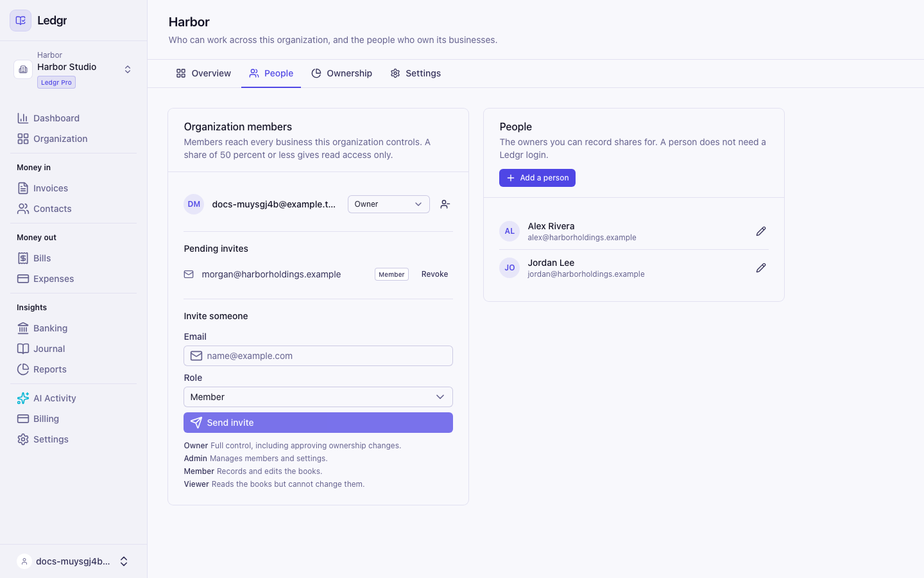The width and height of the screenshot is (924, 578).
Task: Open Dashboard from the sidebar
Action: coord(73,118)
